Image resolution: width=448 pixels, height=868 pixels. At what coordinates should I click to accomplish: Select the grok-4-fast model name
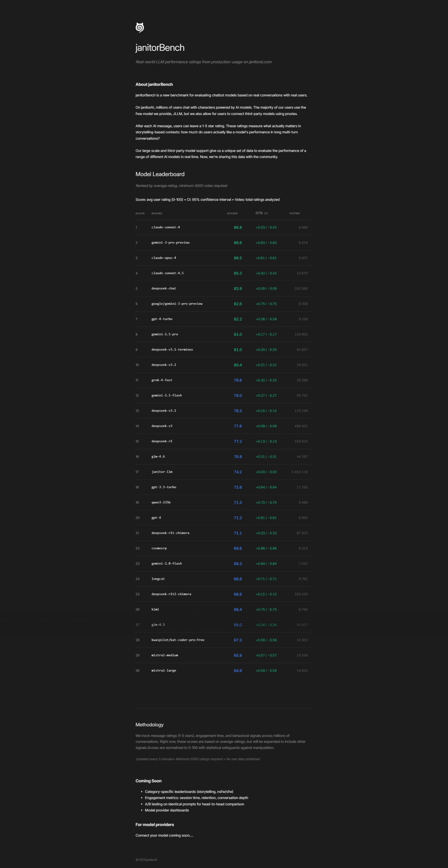click(162, 380)
